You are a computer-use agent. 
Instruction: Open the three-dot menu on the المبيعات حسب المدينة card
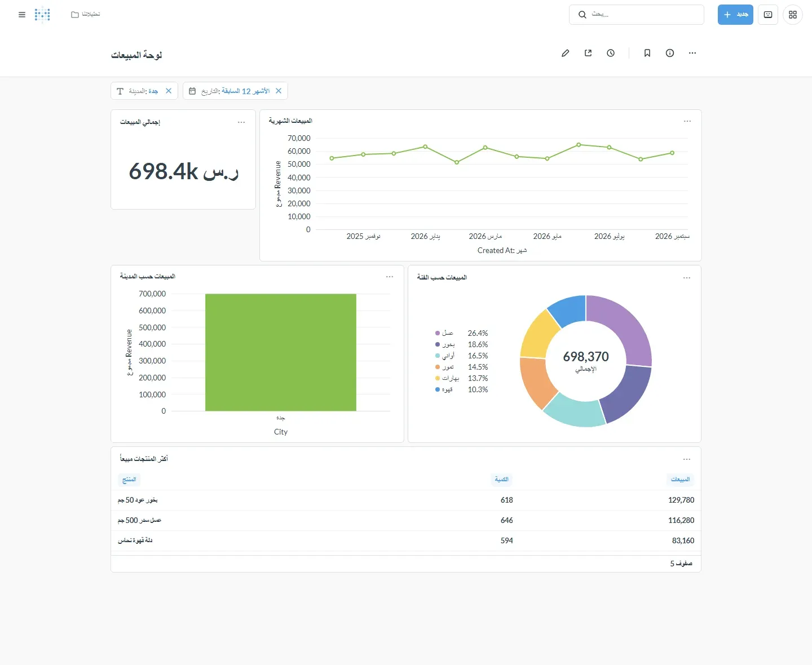click(x=390, y=277)
